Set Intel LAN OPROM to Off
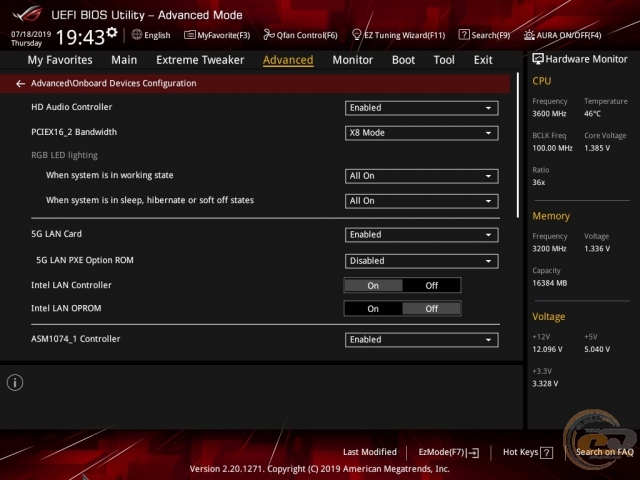The image size is (640, 480). [x=431, y=309]
